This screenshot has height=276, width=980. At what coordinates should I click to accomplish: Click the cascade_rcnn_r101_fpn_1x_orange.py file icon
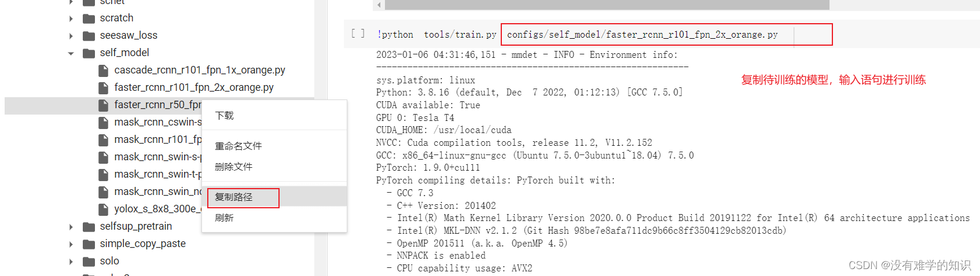[104, 71]
